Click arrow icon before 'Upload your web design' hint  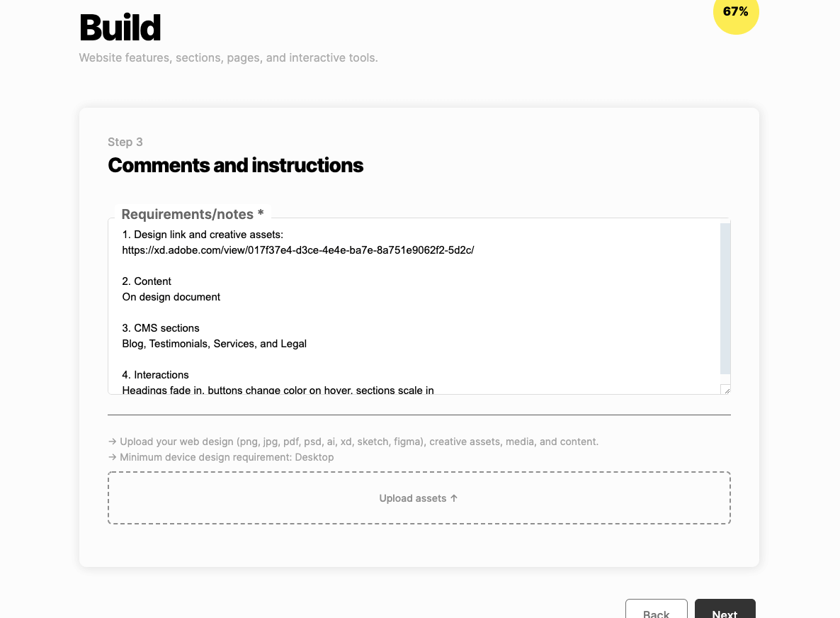tap(112, 442)
